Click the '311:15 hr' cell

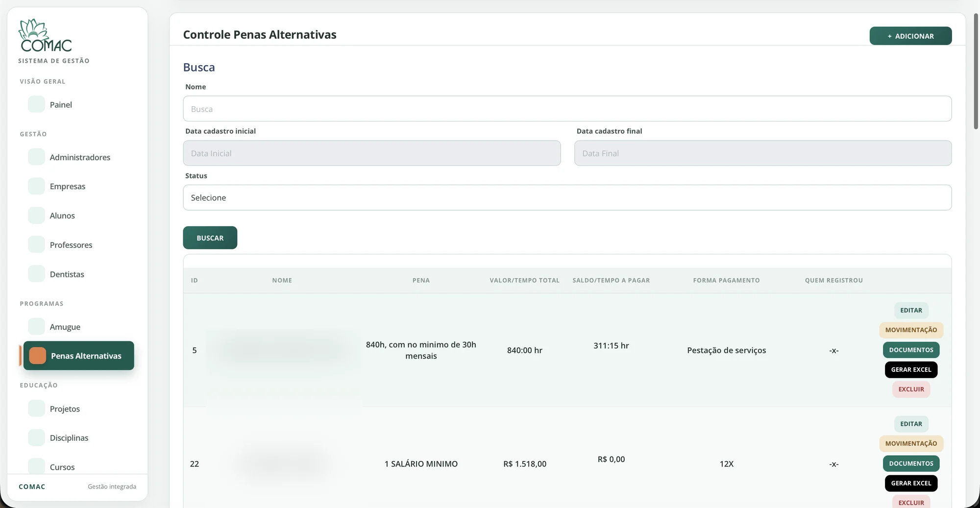click(611, 345)
